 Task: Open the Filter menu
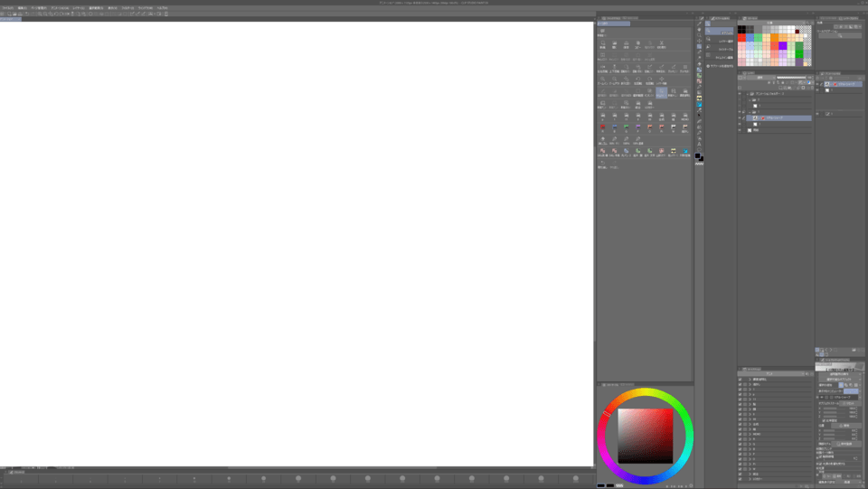click(x=127, y=8)
